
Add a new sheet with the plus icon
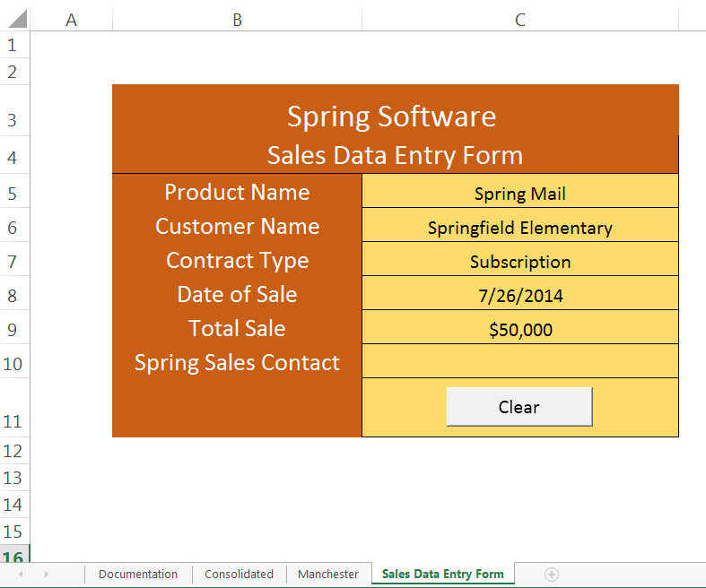coord(552,575)
